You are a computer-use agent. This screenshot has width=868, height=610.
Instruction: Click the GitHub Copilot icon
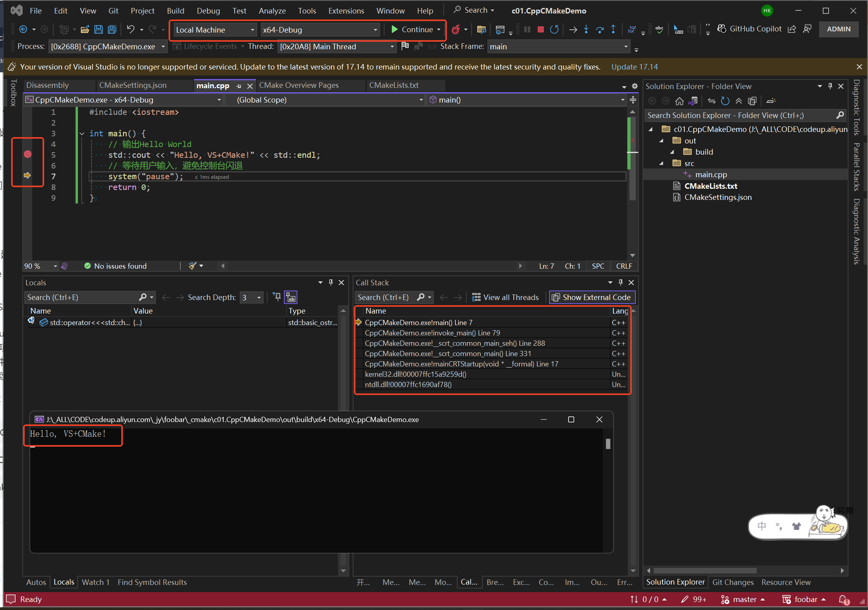coord(722,29)
